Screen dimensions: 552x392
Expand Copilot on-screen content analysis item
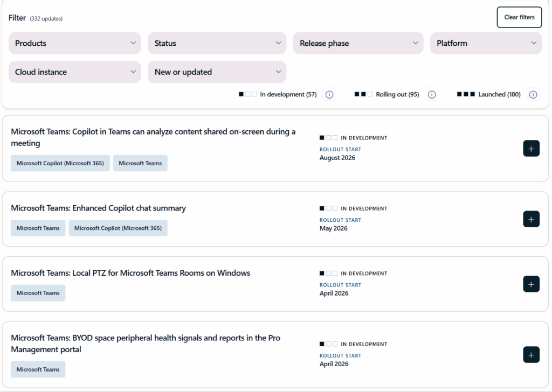(531, 149)
